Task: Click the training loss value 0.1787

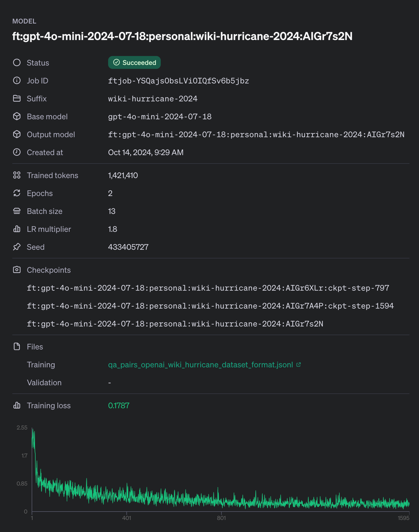Action: (x=119, y=406)
